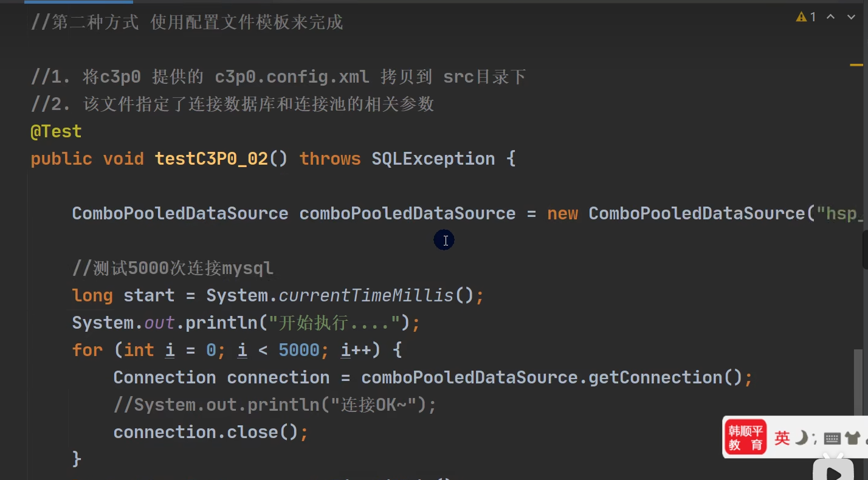Place cursor on the @Test annotation
Image resolution: width=868 pixels, height=480 pixels.
point(56,131)
